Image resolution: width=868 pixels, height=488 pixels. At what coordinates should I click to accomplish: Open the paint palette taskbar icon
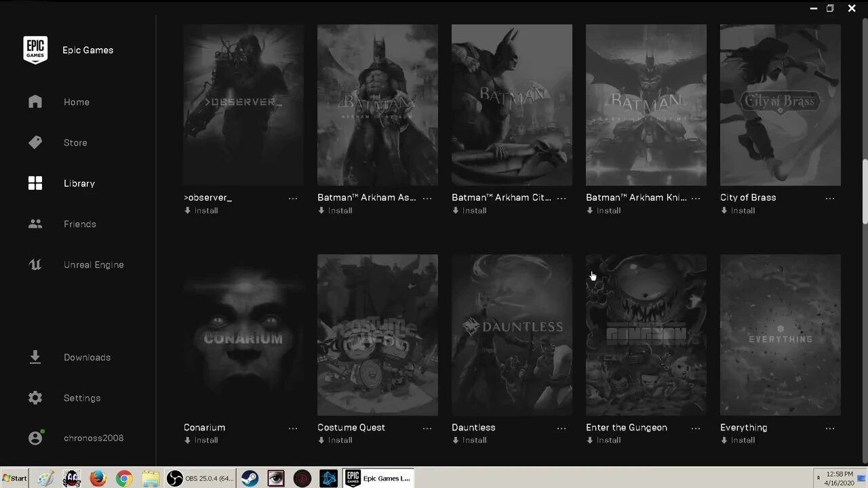click(x=45, y=479)
